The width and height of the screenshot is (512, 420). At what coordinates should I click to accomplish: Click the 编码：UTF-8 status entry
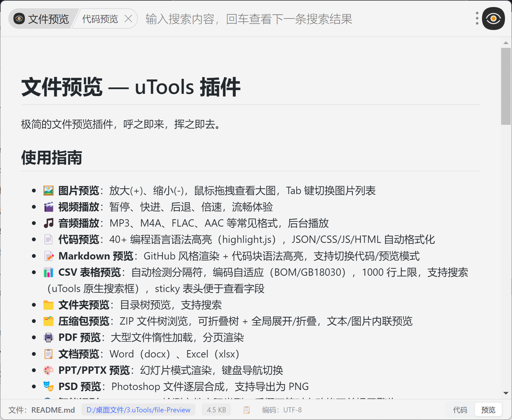pos(282,410)
